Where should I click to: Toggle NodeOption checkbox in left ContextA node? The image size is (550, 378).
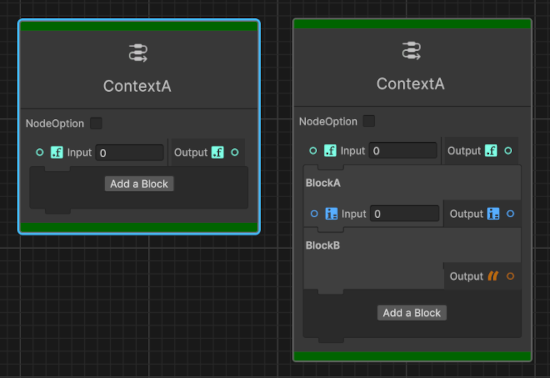(96, 123)
